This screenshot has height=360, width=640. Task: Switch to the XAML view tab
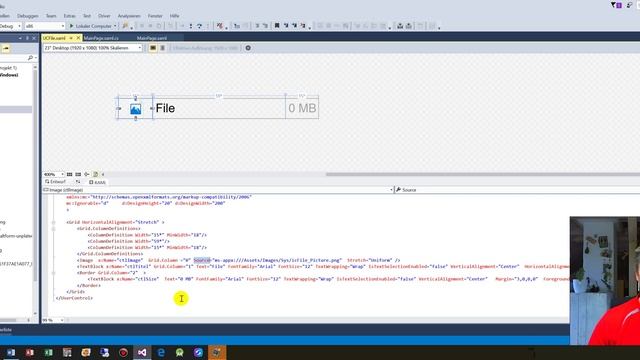pyautogui.click(x=97, y=182)
